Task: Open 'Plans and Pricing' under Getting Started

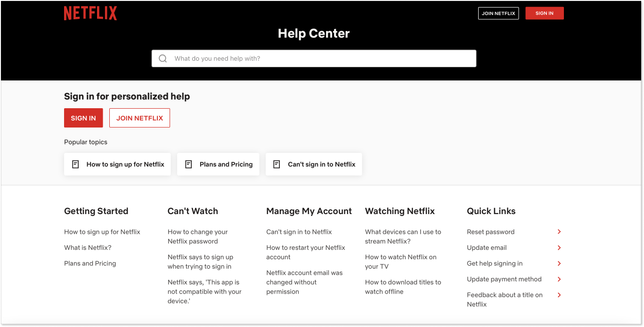Action: click(x=90, y=263)
